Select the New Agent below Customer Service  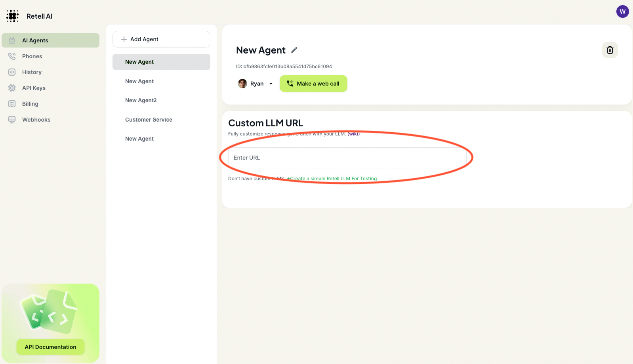coord(161,139)
